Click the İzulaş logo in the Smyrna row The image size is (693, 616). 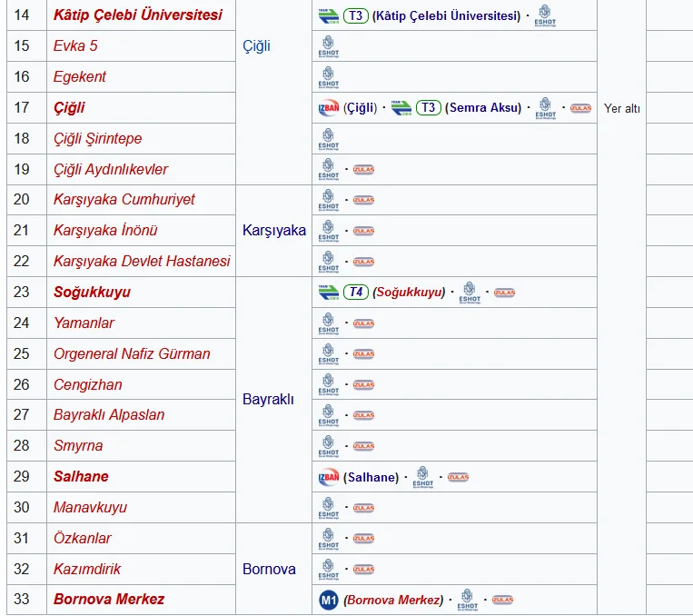363,446
